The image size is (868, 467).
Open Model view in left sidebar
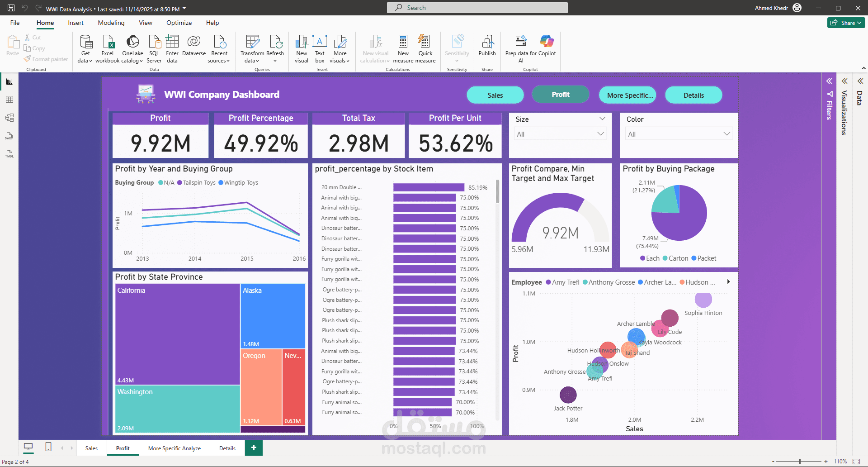pyautogui.click(x=9, y=118)
